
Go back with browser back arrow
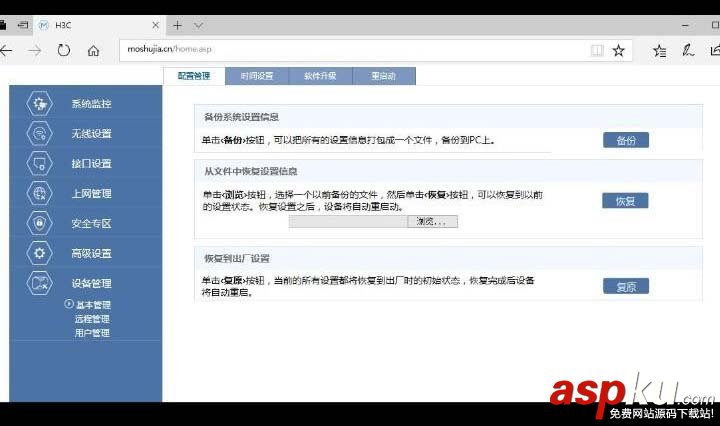pyautogui.click(x=6, y=50)
